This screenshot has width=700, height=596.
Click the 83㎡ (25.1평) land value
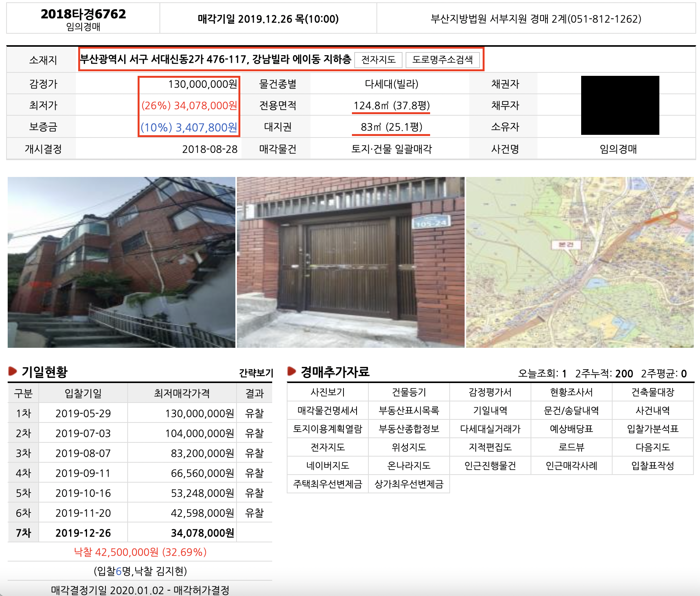[391, 127]
